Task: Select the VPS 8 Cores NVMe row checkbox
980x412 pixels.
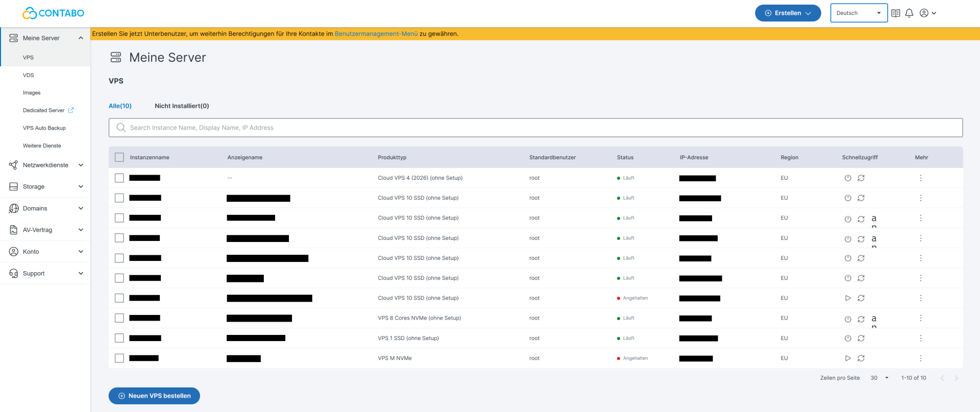Action: click(119, 318)
